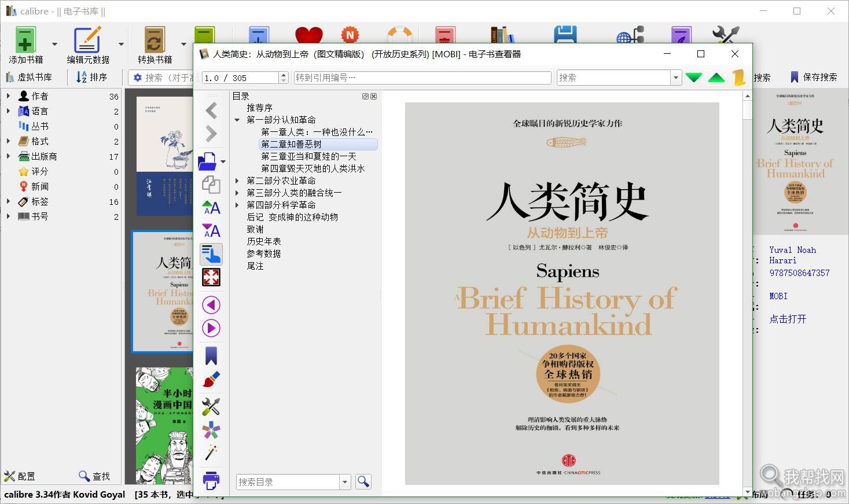
Task: Find next match with green down arrow
Action: coord(694,78)
